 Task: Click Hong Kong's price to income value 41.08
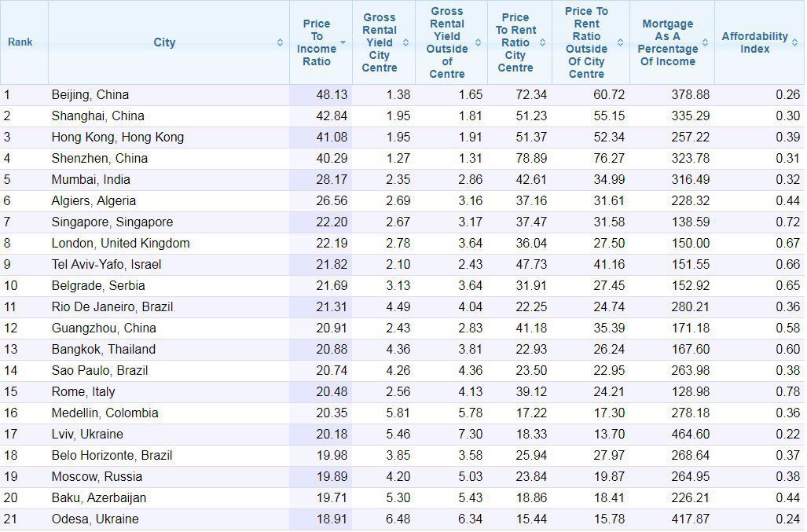tap(332, 138)
